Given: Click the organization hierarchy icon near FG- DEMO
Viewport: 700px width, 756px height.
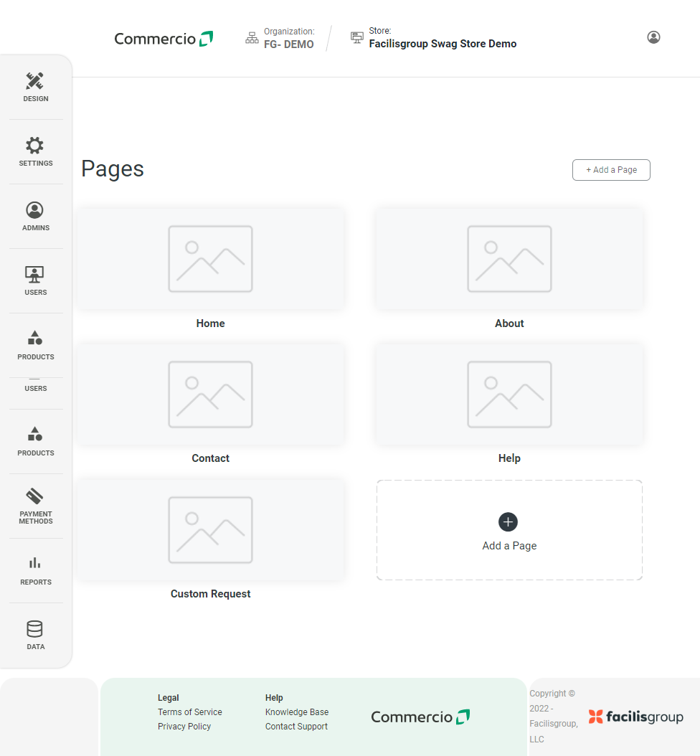Looking at the screenshot, I should click(x=252, y=37).
